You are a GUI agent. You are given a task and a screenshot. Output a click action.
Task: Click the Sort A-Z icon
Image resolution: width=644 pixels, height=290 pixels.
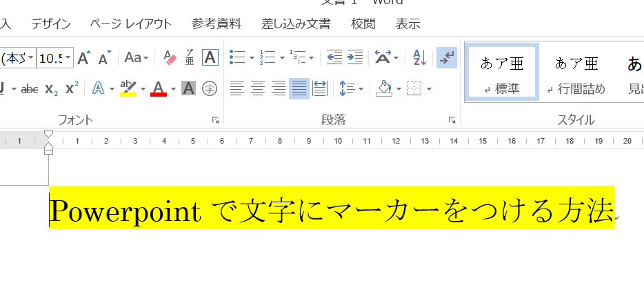coord(419,57)
